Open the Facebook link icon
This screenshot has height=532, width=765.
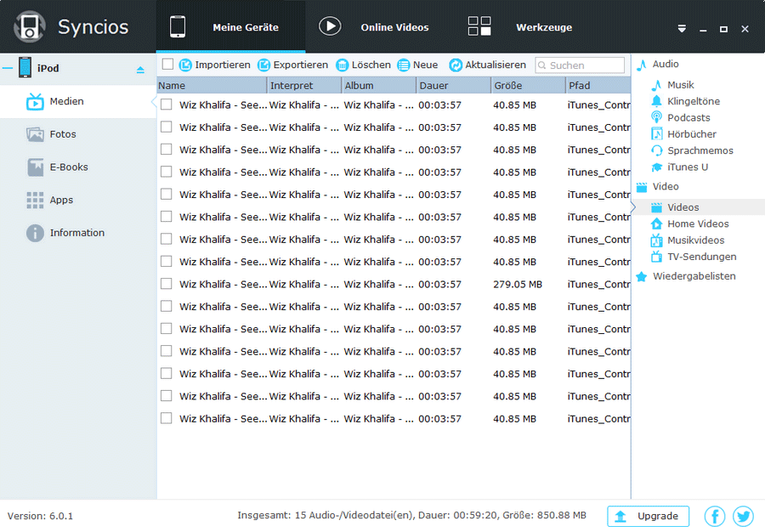tap(715, 516)
